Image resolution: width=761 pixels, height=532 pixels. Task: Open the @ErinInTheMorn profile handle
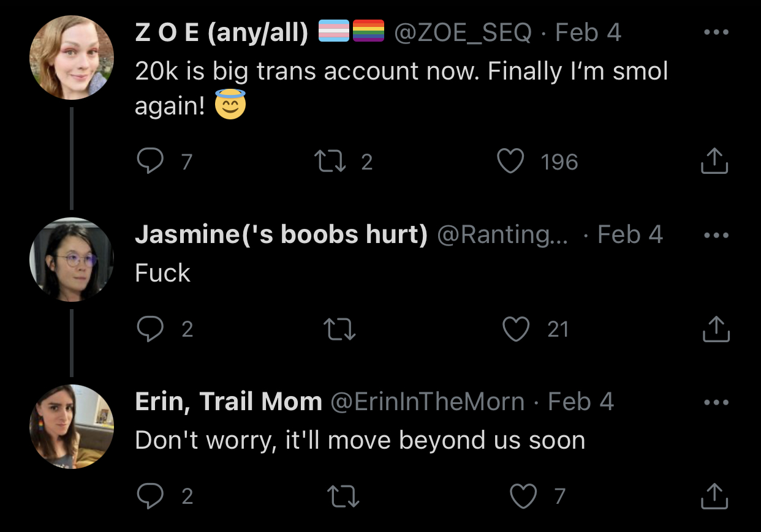[x=428, y=402]
